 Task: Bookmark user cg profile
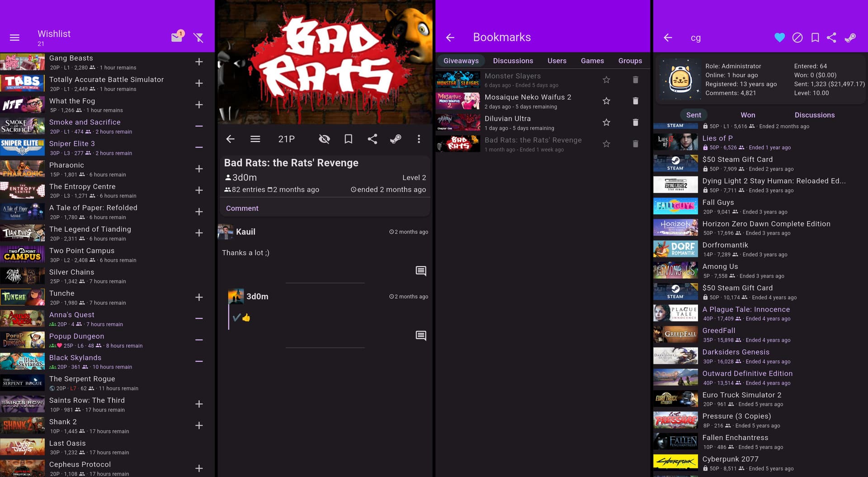(x=815, y=37)
